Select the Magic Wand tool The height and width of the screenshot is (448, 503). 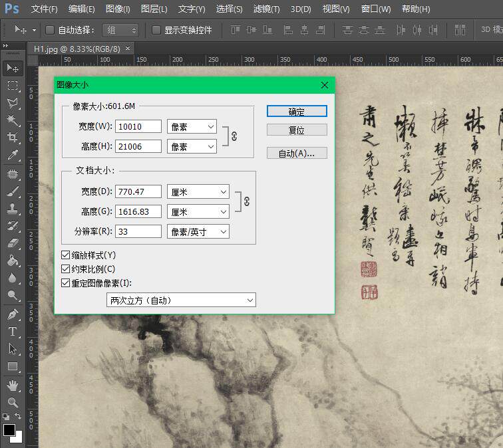pos(13,120)
